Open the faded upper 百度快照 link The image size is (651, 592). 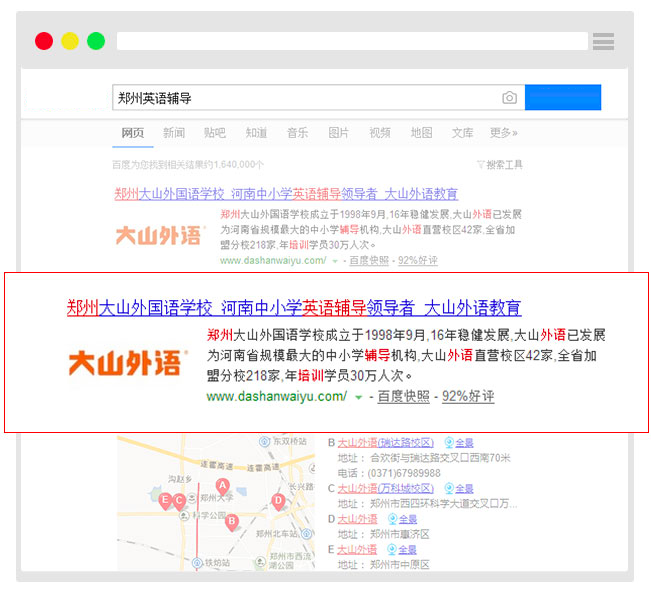tap(369, 261)
